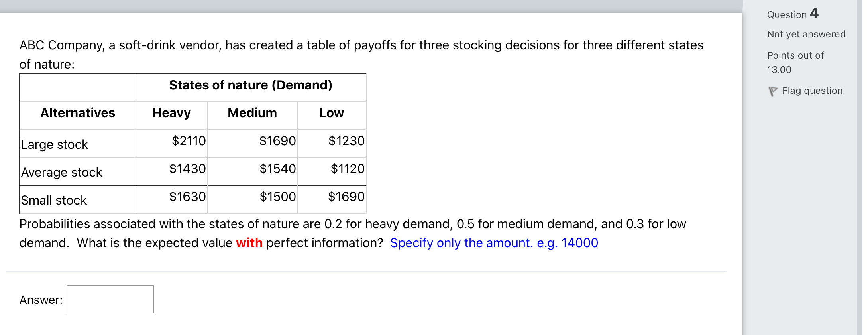Click the Flag question link
The width and height of the screenshot is (868, 335).
point(812,91)
